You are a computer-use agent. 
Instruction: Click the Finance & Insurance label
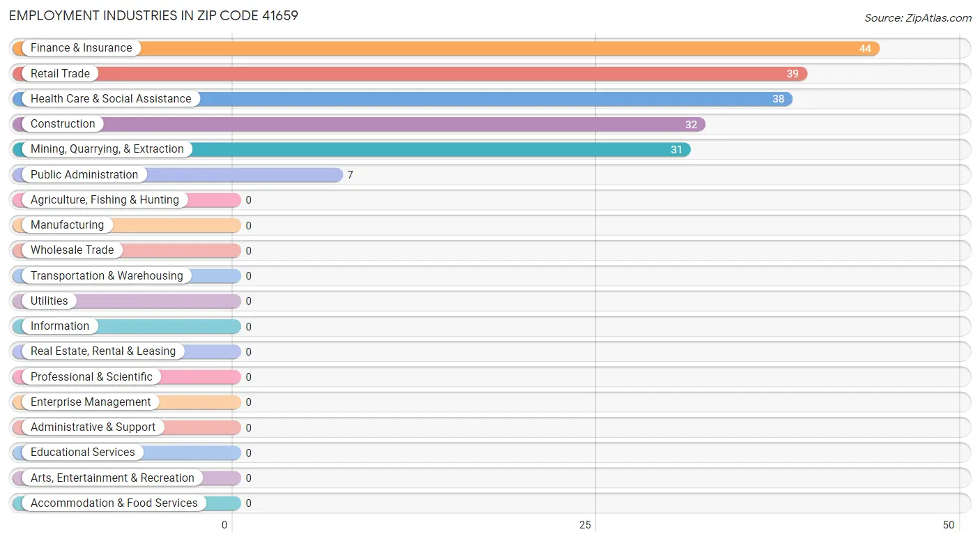[x=81, y=48]
